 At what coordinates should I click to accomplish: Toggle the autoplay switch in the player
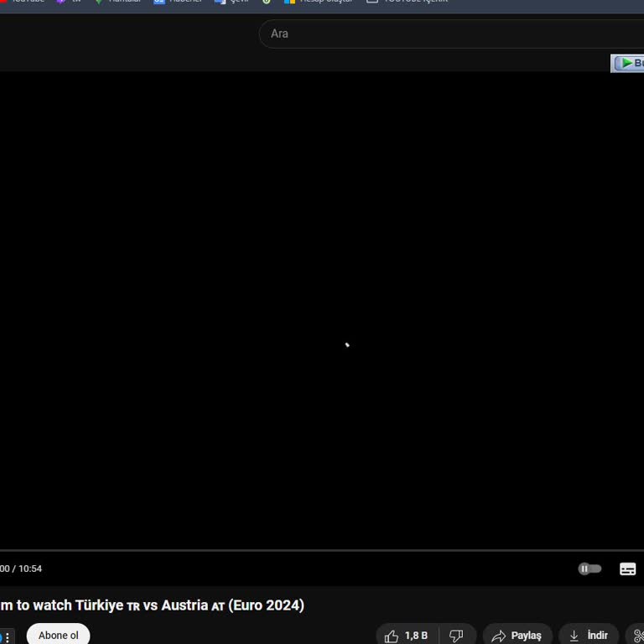pos(590,569)
